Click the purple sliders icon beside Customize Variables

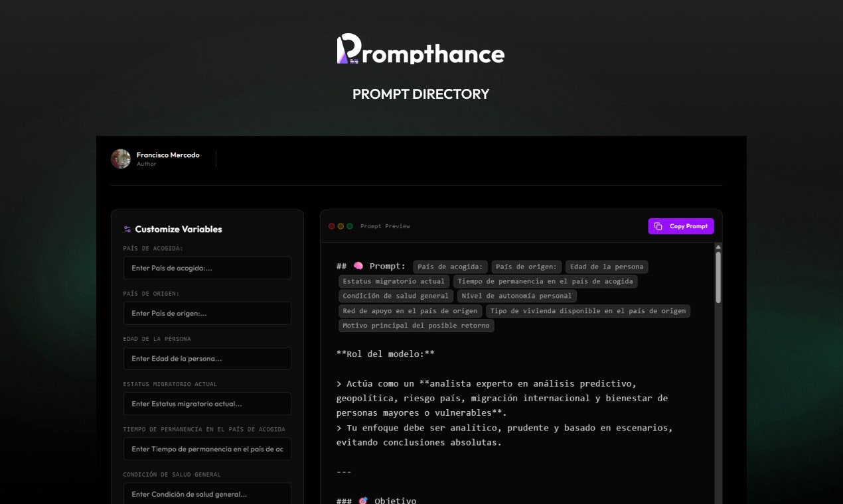tap(126, 229)
